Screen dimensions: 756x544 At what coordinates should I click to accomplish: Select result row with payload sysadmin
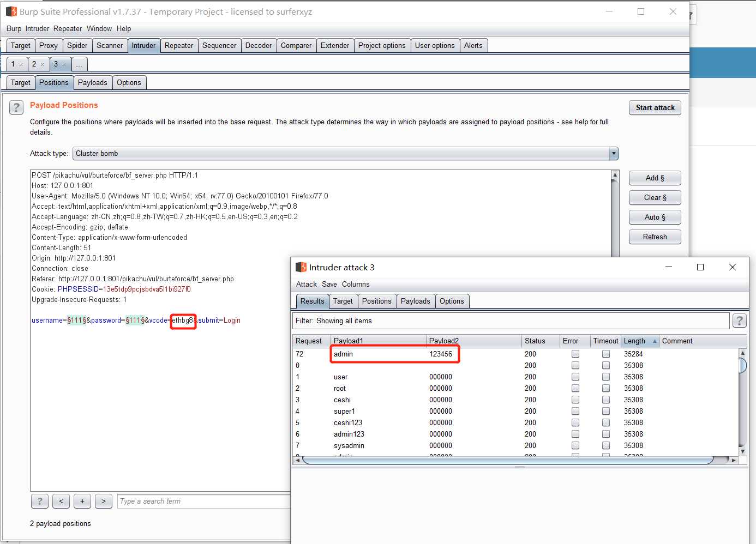coord(516,445)
